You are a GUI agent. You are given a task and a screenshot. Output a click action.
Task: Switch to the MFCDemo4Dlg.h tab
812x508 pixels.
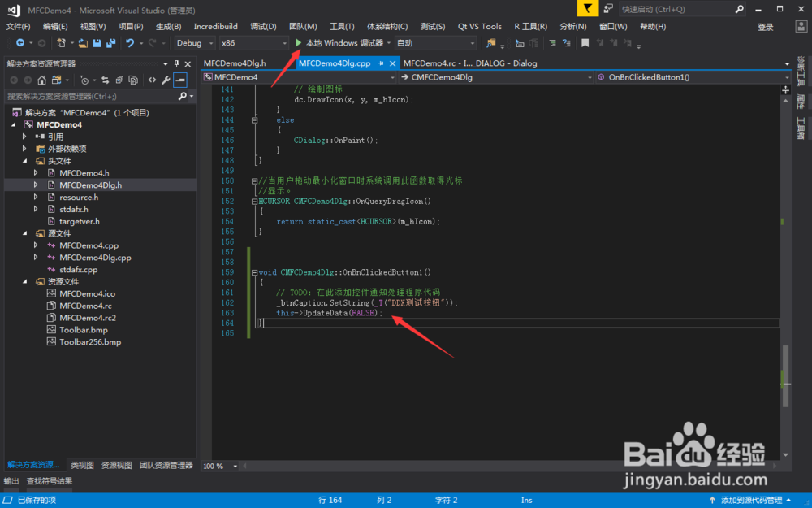click(235, 63)
